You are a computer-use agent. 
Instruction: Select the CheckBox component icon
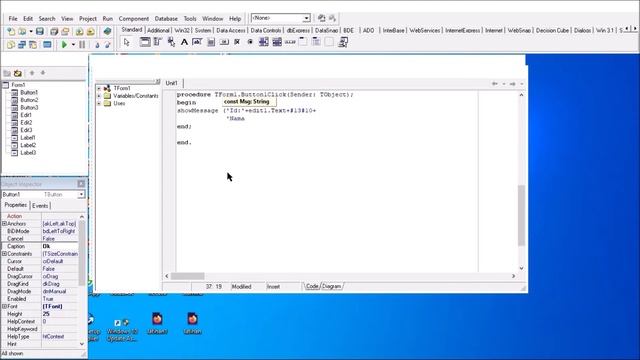[237, 42]
